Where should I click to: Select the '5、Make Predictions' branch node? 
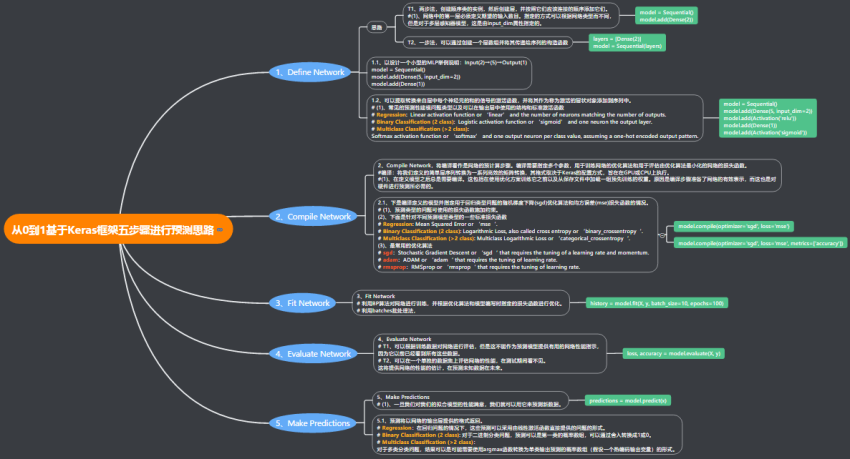coord(313,423)
